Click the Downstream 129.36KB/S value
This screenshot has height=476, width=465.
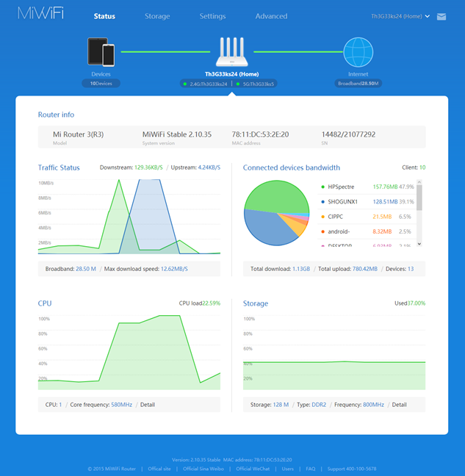(148, 167)
